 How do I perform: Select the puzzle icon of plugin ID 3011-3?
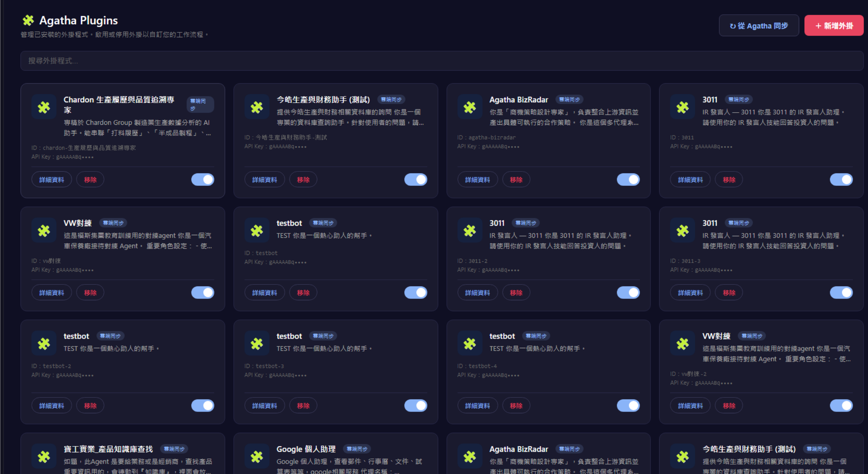click(x=682, y=230)
